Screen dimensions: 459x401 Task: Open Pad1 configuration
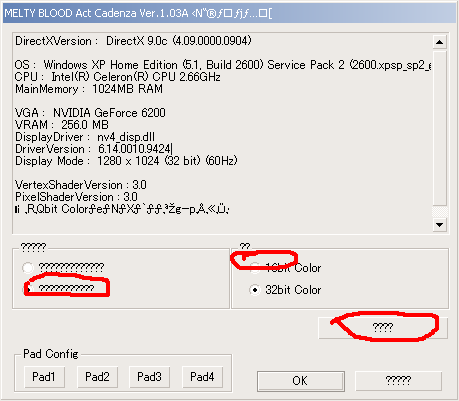(x=44, y=377)
